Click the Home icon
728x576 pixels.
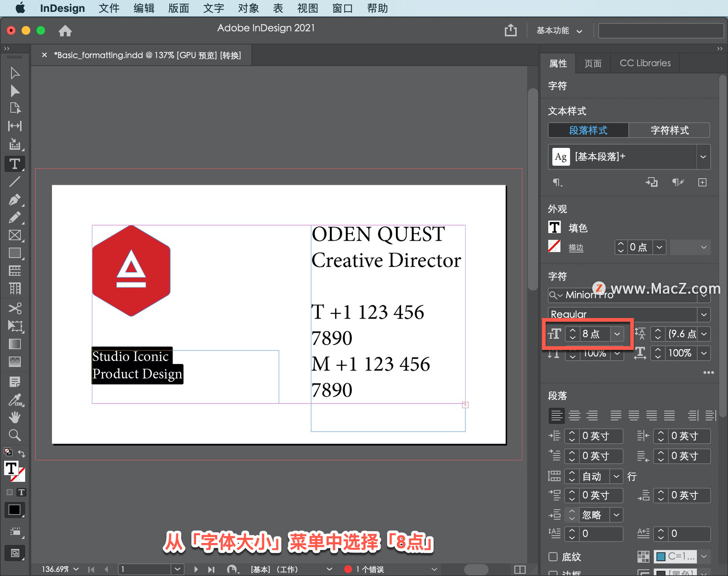(x=65, y=30)
